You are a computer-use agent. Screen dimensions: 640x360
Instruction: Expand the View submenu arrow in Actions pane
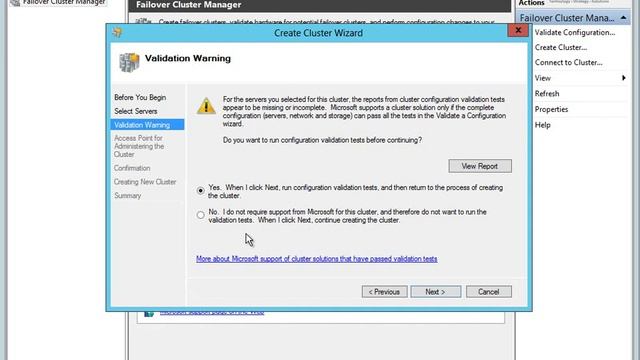[x=624, y=78]
